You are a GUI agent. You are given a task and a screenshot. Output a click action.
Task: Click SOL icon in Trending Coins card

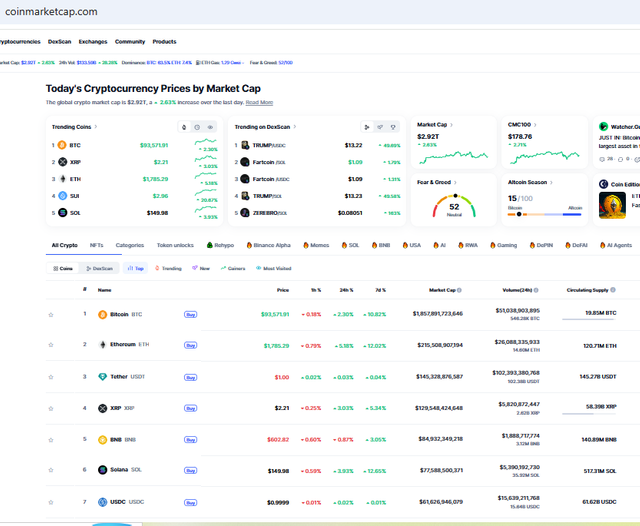point(62,213)
